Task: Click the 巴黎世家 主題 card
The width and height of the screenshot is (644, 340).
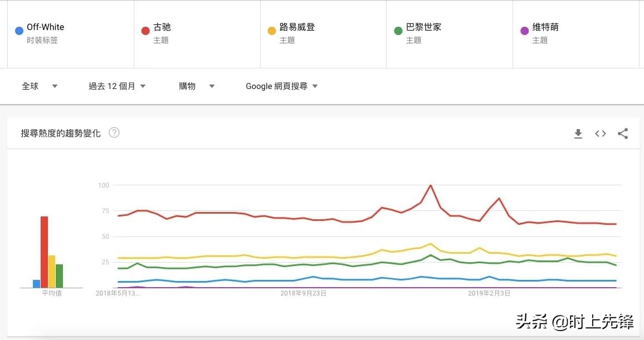Action: [449, 33]
